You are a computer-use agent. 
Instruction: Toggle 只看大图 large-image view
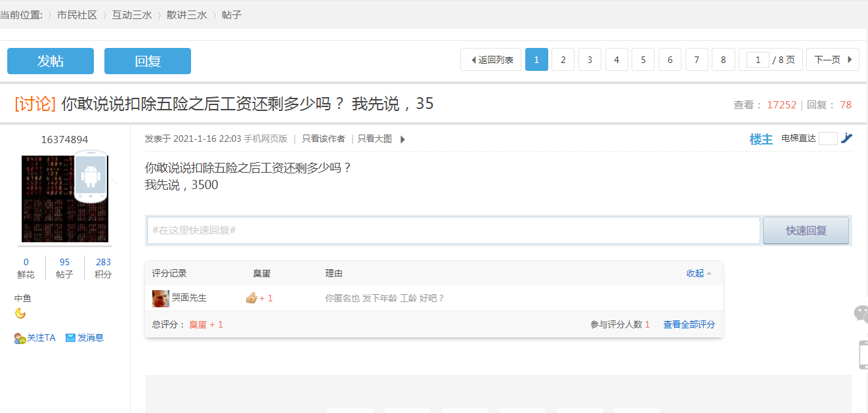pyautogui.click(x=375, y=139)
